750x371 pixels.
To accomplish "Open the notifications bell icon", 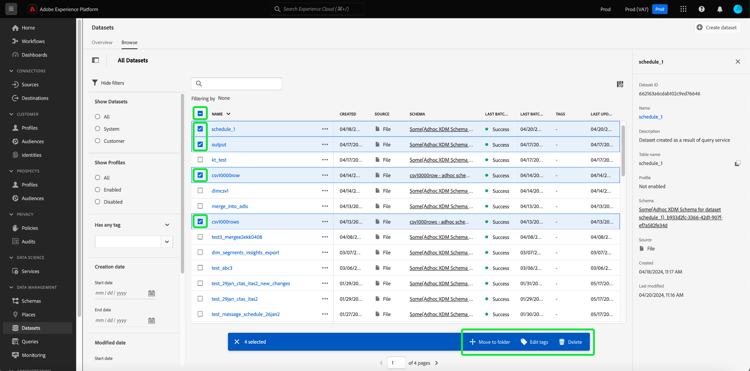I will click(719, 9).
